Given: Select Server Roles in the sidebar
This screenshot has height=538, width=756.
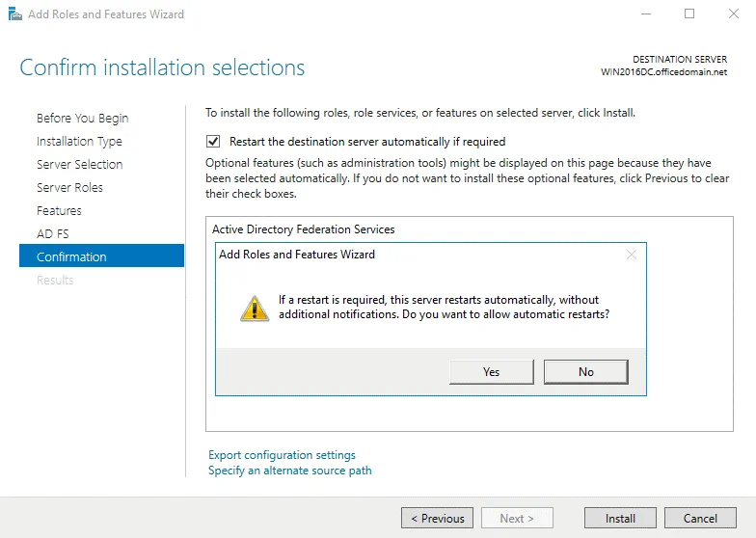Looking at the screenshot, I should click(x=69, y=187).
